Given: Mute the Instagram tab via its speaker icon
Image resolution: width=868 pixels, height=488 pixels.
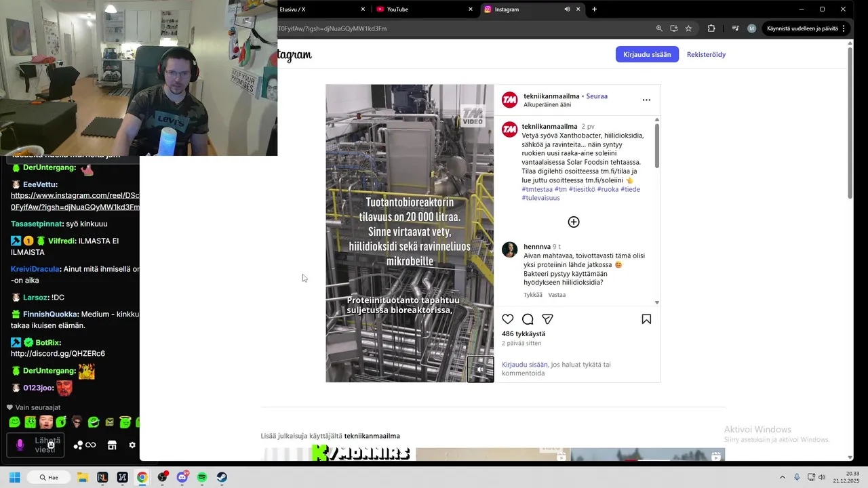Looking at the screenshot, I should (567, 9).
